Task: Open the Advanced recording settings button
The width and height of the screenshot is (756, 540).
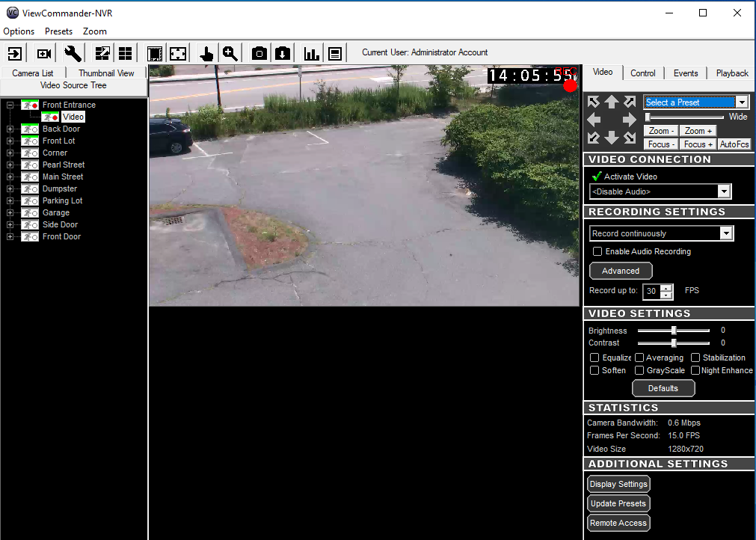Action: pyautogui.click(x=621, y=271)
